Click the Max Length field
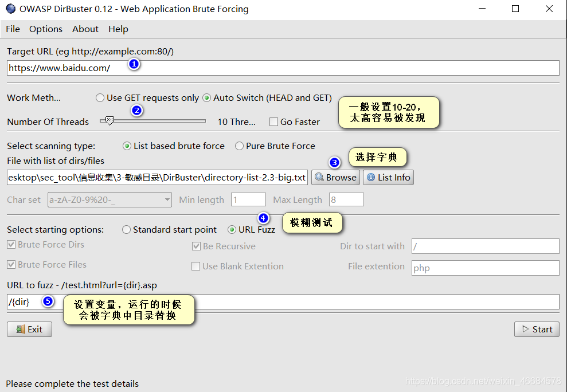Viewport: 567px width, 392px height. point(346,199)
